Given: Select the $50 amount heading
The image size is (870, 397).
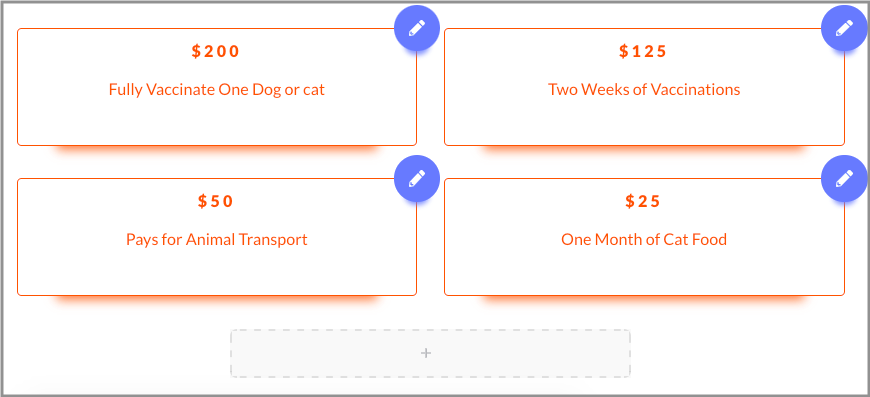Looking at the screenshot, I should click(216, 201).
